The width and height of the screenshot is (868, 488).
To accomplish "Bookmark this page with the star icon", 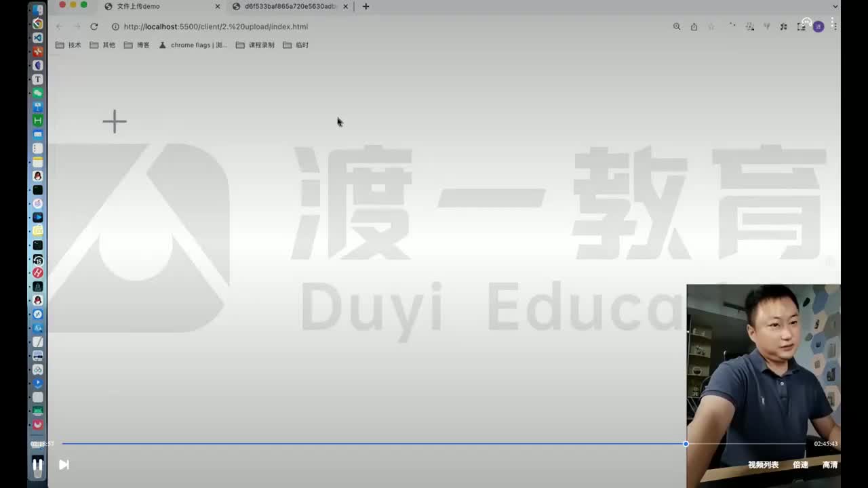I will point(711,26).
